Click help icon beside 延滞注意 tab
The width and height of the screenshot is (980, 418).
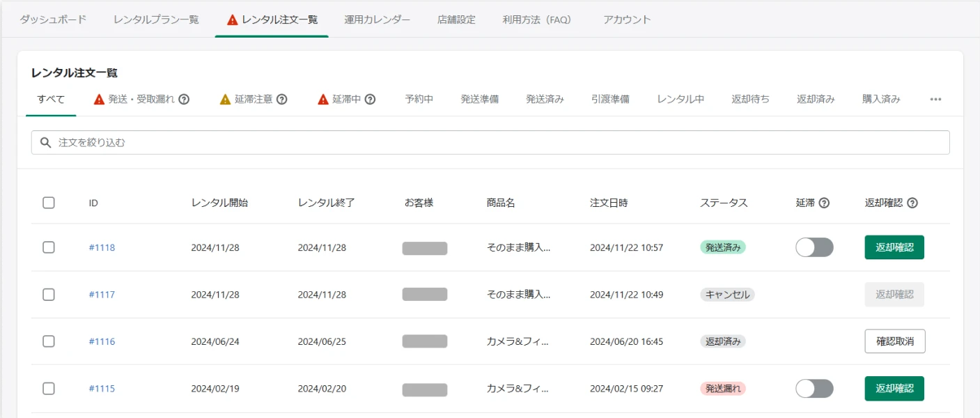(282, 100)
